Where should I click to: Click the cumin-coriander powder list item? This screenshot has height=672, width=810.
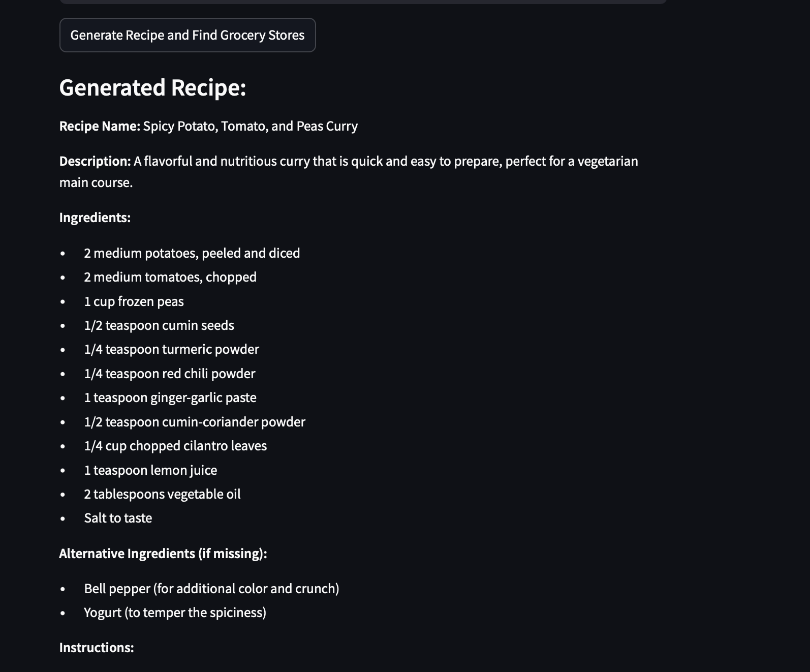195,422
